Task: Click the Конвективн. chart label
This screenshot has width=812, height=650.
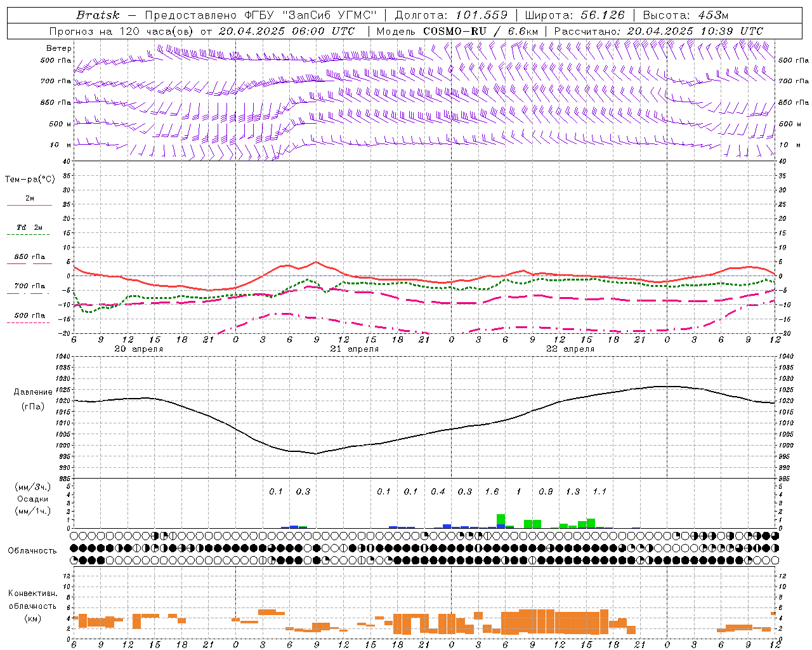Action: [x=32, y=594]
